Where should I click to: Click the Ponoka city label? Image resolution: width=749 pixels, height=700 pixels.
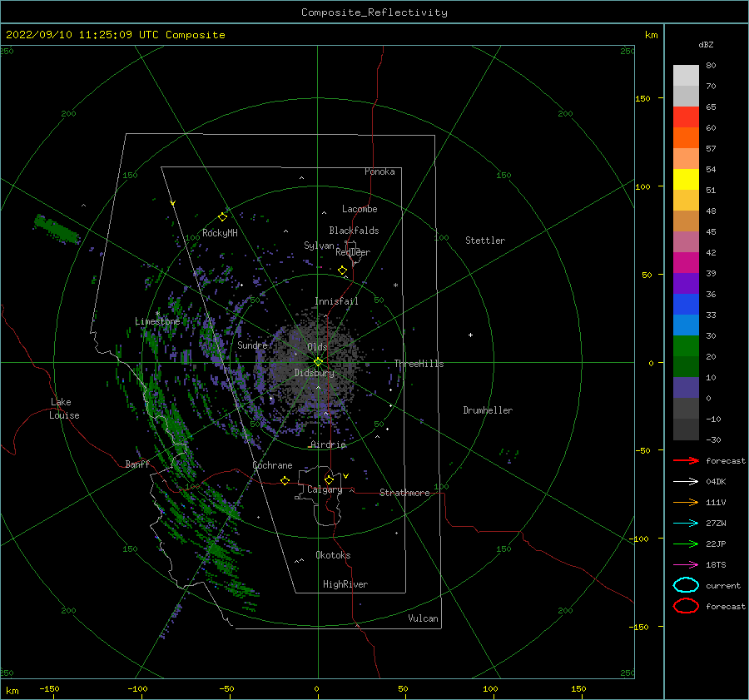click(379, 171)
